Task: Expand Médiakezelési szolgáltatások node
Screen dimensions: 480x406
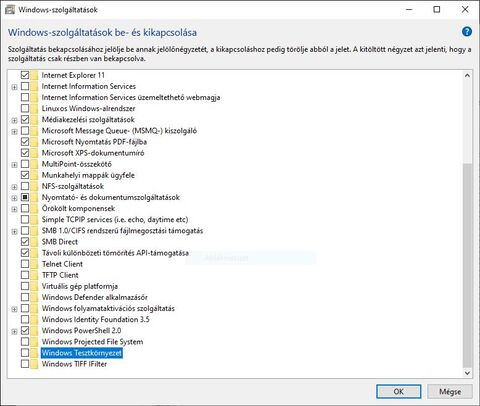Action: [14, 120]
